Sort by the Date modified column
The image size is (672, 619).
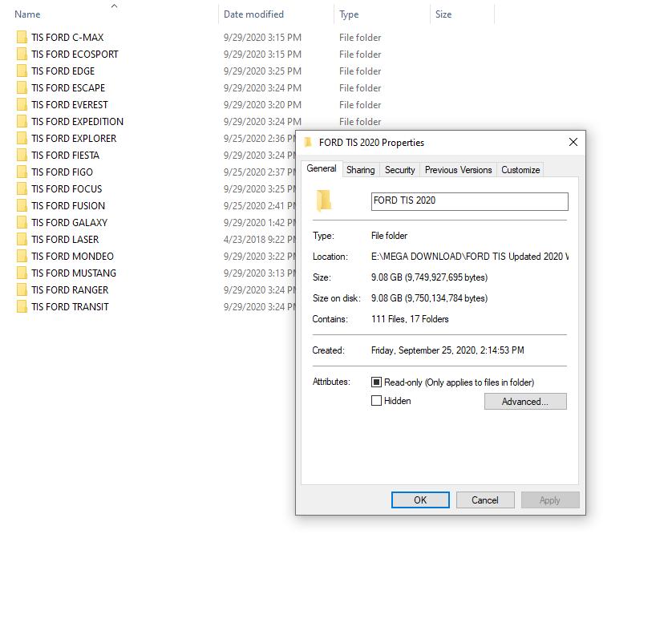click(253, 14)
